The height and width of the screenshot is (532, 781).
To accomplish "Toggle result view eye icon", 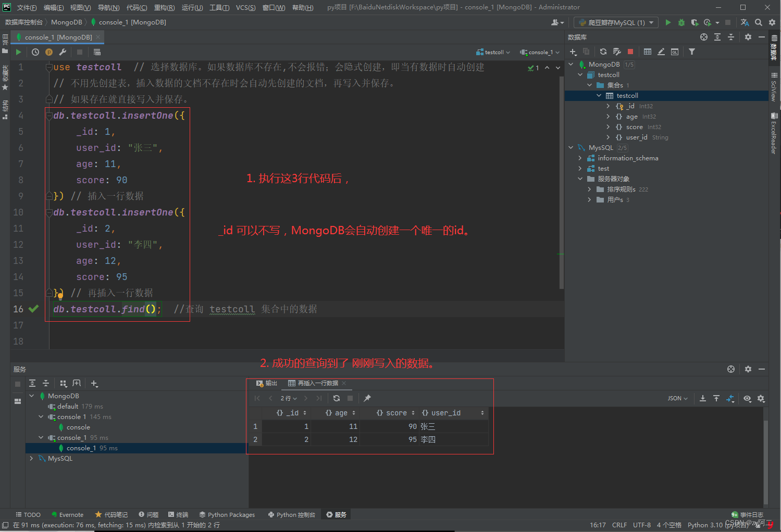I will tap(747, 398).
